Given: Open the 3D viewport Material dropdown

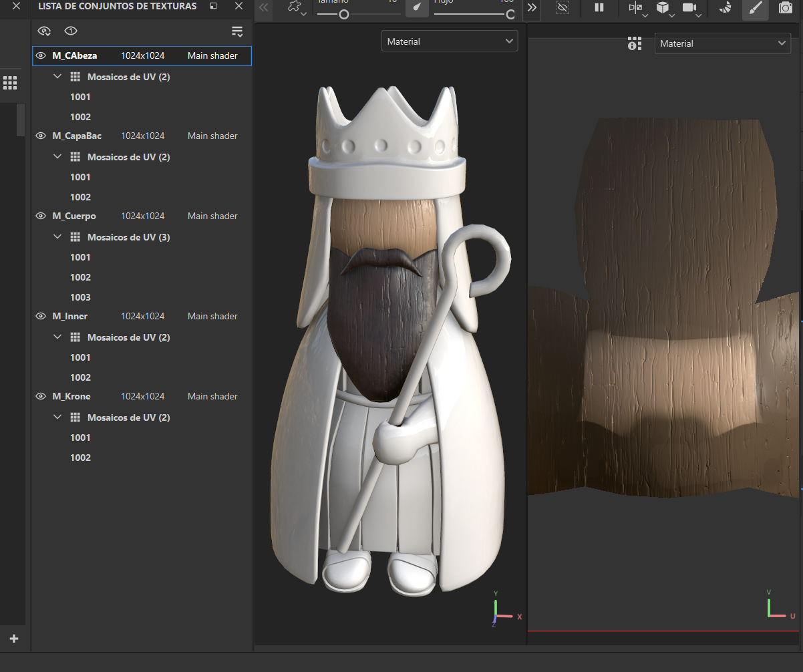Looking at the screenshot, I should tap(449, 41).
